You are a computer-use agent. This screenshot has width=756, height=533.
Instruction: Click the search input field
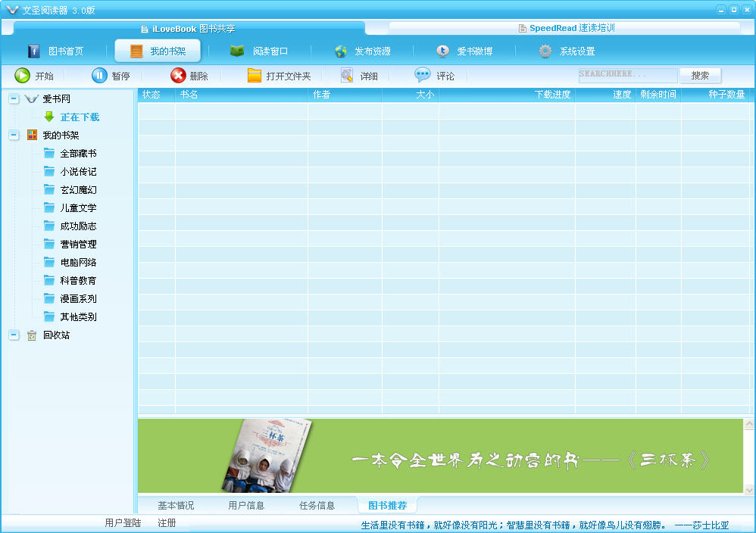[627, 76]
